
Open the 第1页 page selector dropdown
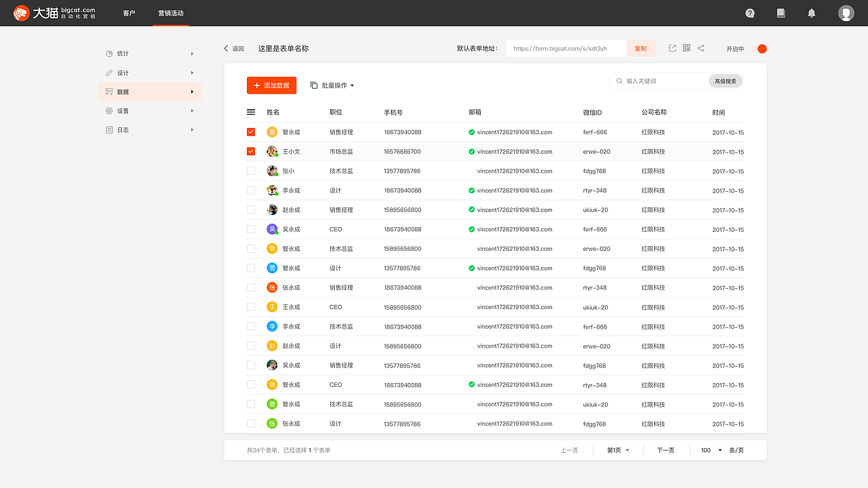coord(616,449)
